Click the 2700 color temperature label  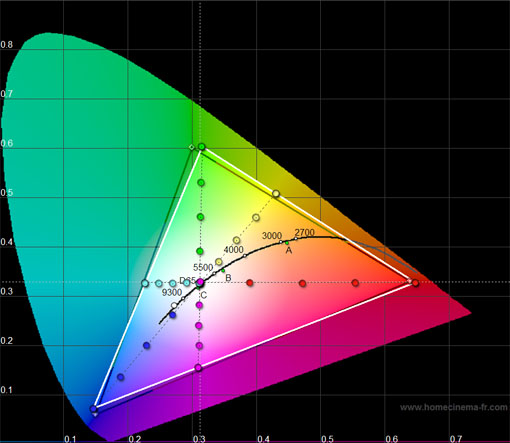point(305,232)
